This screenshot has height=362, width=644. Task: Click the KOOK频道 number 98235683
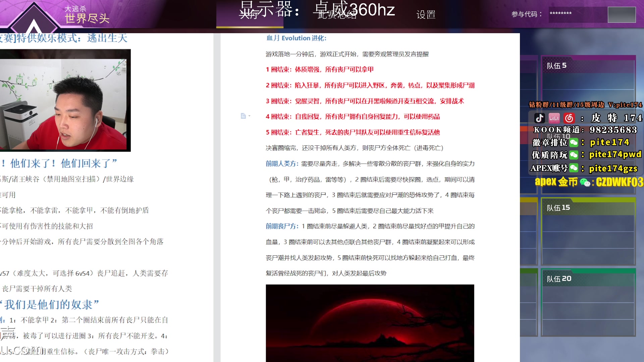click(x=613, y=130)
